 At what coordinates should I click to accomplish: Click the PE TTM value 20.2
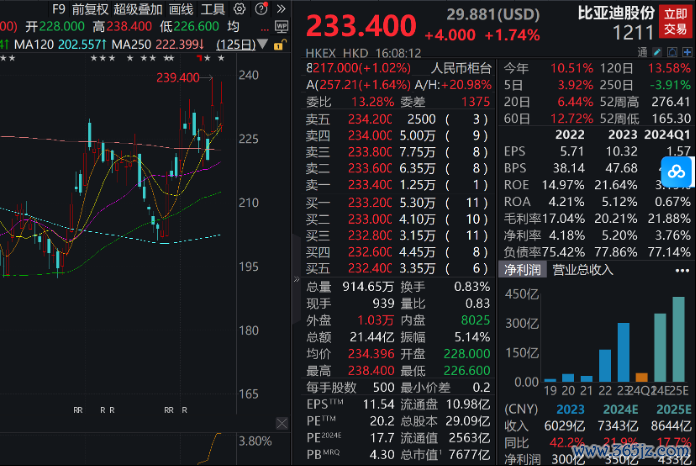(382, 421)
